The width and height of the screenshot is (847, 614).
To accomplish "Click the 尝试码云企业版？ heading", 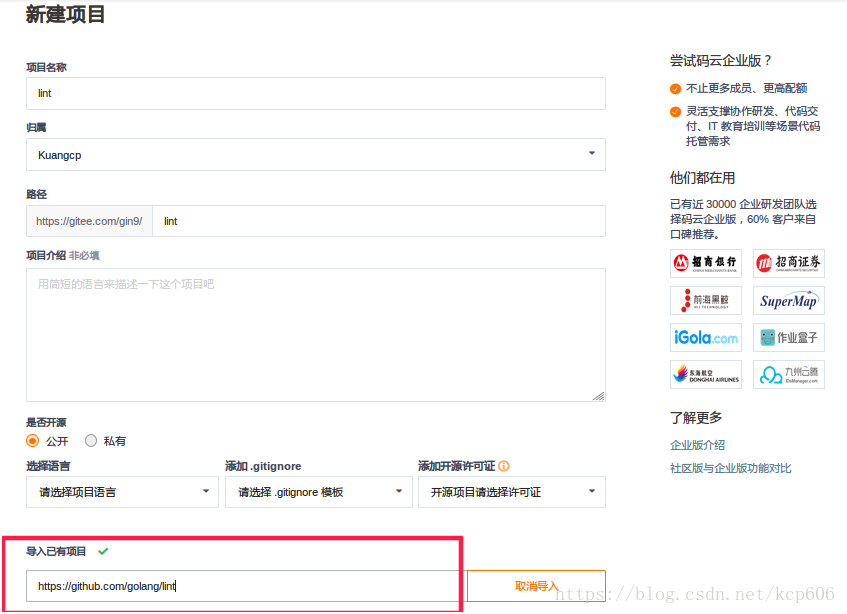I will pos(721,60).
